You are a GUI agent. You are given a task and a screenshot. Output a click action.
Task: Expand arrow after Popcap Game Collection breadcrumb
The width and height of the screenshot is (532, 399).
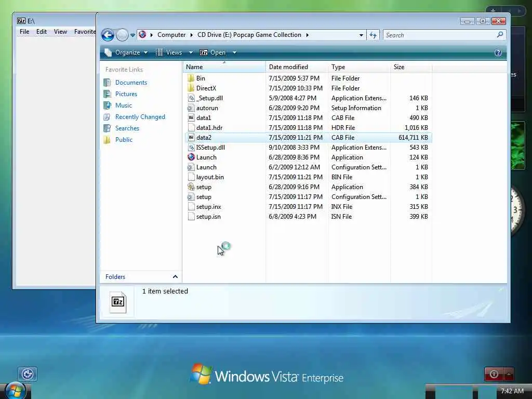pos(307,35)
